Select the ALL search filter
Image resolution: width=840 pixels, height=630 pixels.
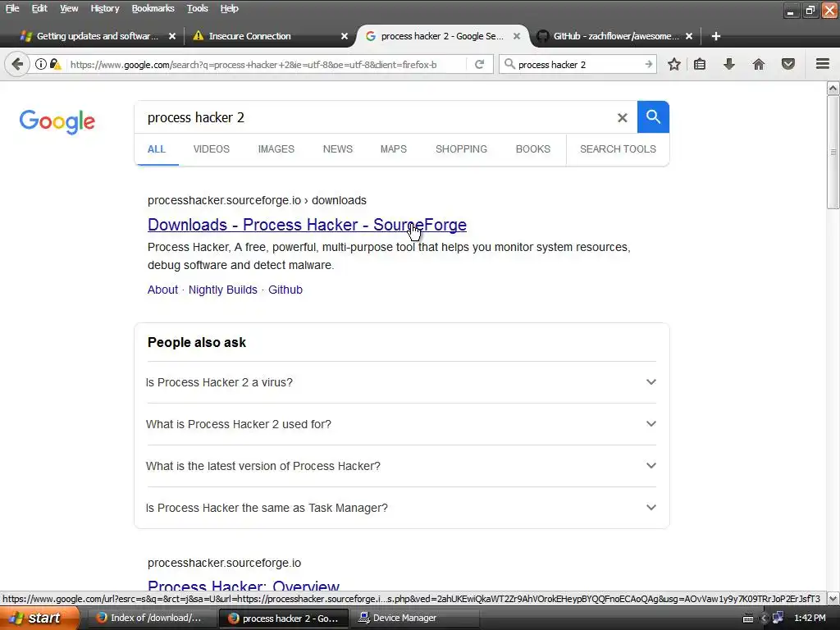(157, 149)
